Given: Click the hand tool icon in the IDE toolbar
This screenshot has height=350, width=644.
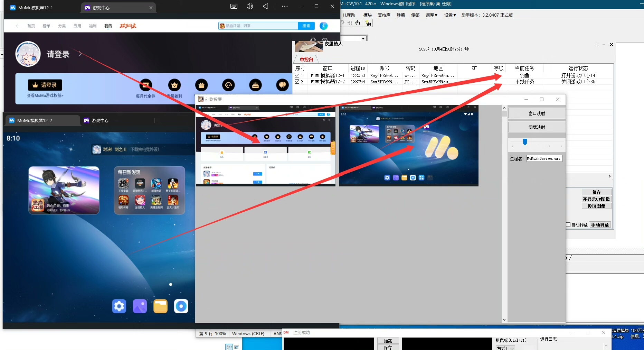Looking at the screenshot, I should tap(358, 23).
